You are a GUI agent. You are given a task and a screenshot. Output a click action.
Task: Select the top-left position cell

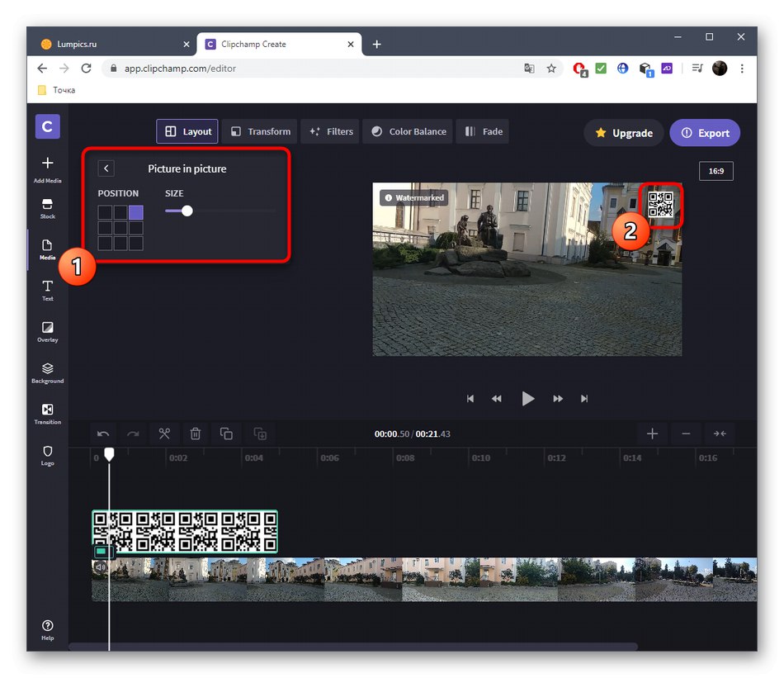coord(105,212)
